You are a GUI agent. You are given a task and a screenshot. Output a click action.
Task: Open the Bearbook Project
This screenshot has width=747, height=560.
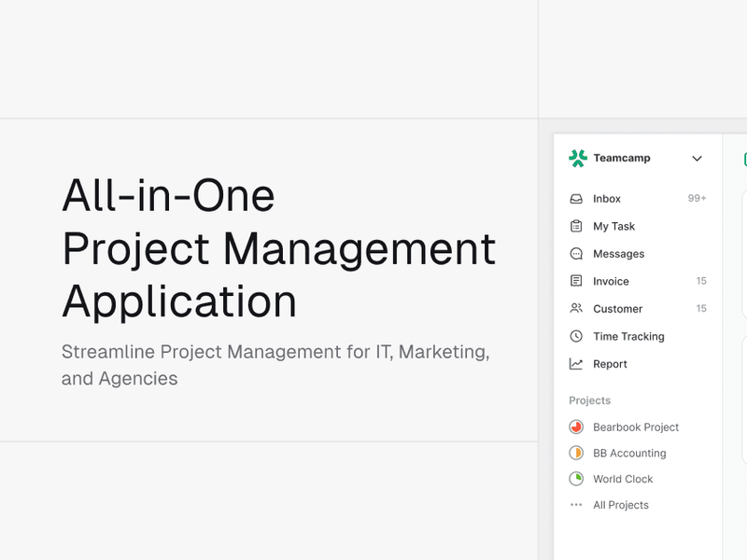636,427
